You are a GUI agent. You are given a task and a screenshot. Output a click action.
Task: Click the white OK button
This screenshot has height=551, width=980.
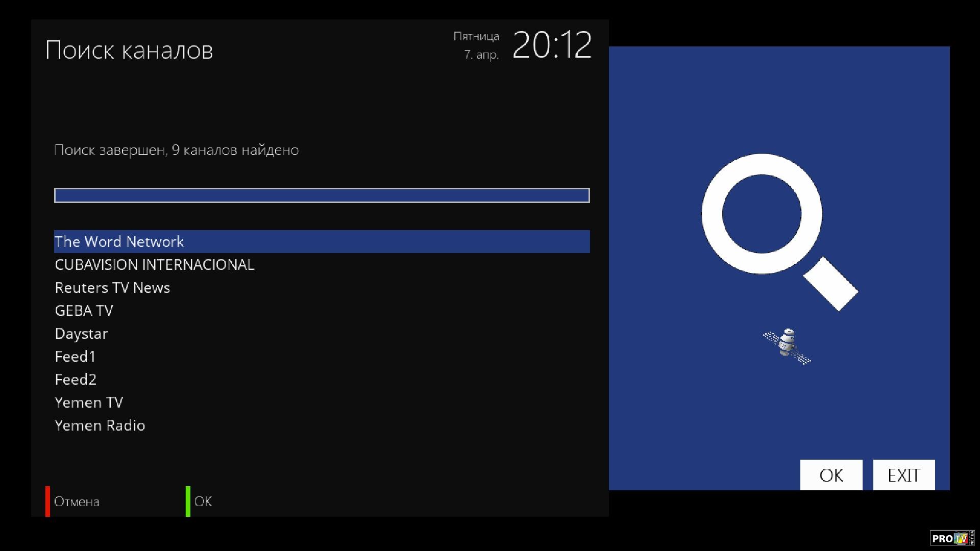(831, 475)
